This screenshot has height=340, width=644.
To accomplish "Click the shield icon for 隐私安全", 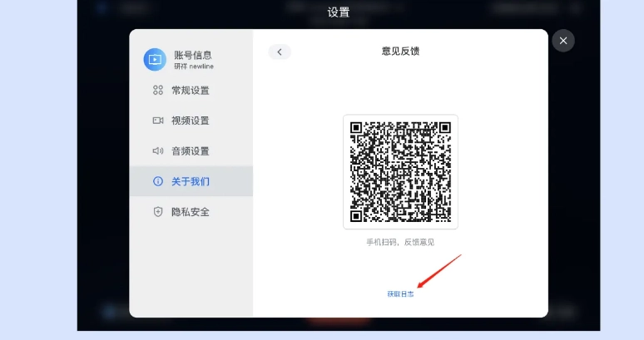I will (158, 212).
